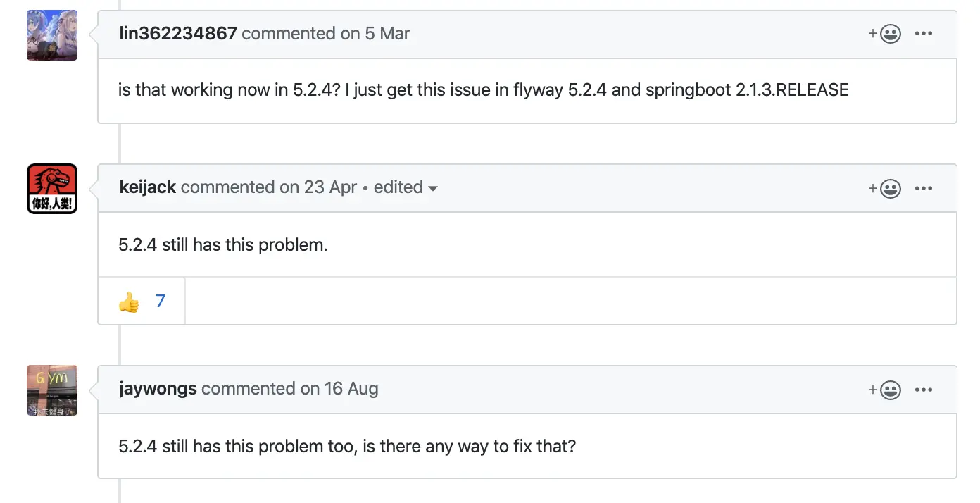Add reaction to jaywongs' comment

click(885, 390)
